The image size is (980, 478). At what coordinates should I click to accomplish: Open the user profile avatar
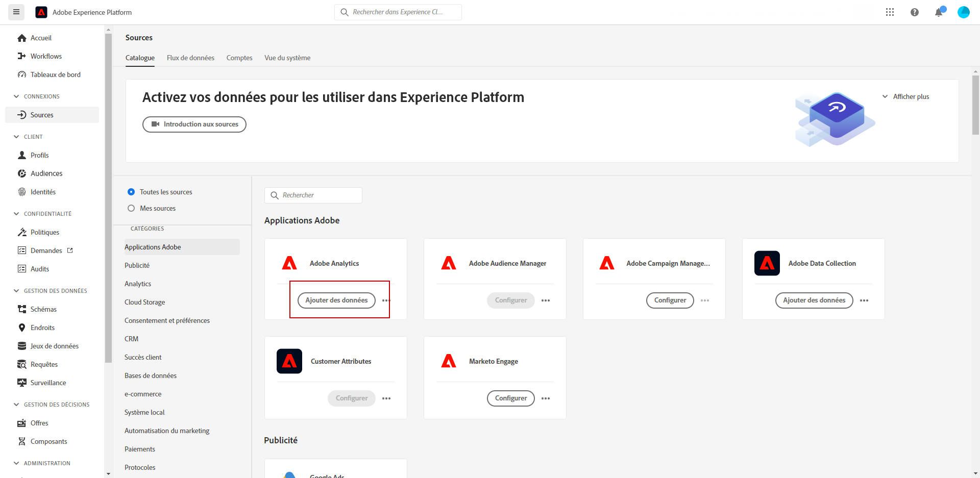tap(963, 12)
